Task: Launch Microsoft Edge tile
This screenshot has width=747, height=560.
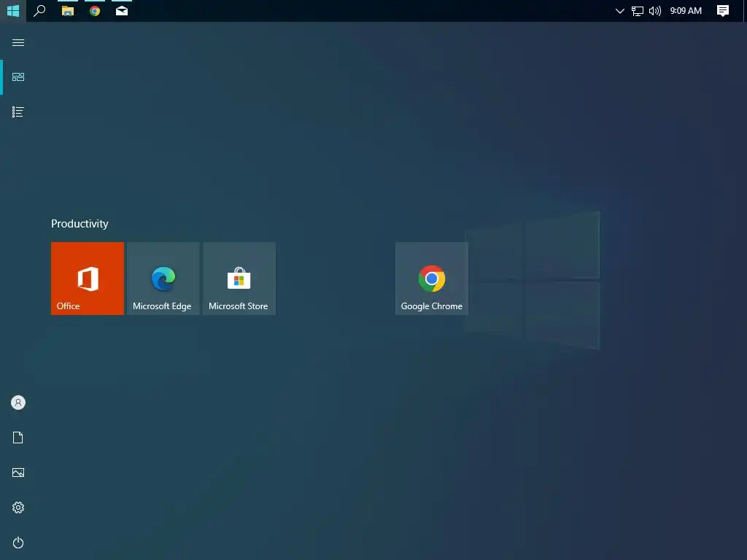Action: (163, 278)
